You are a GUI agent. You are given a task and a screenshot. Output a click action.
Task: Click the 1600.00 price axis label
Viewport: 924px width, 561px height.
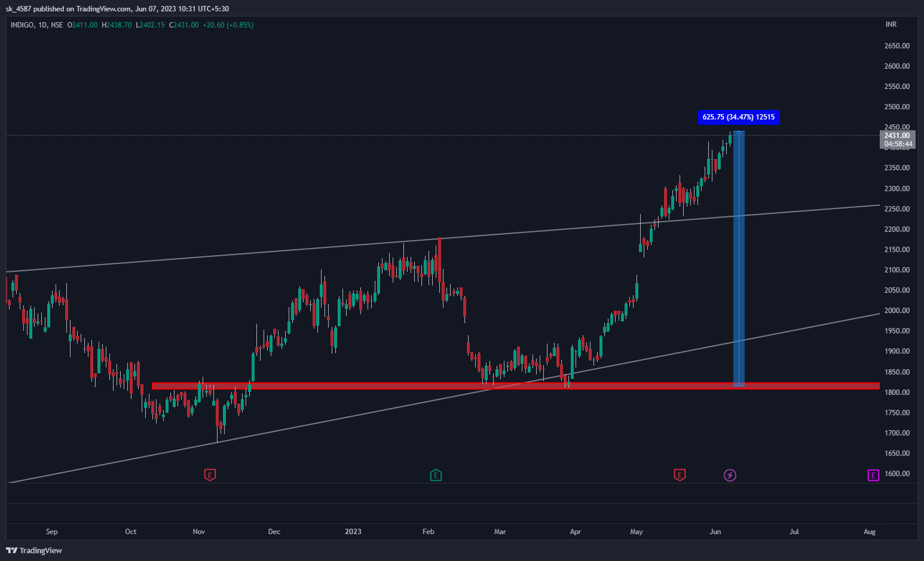[897, 474]
